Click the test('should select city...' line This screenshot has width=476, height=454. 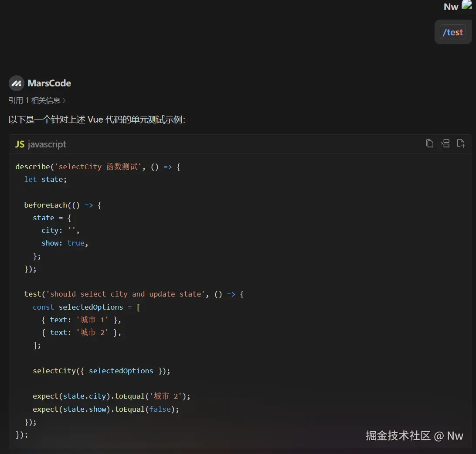(x=134, y=294)
